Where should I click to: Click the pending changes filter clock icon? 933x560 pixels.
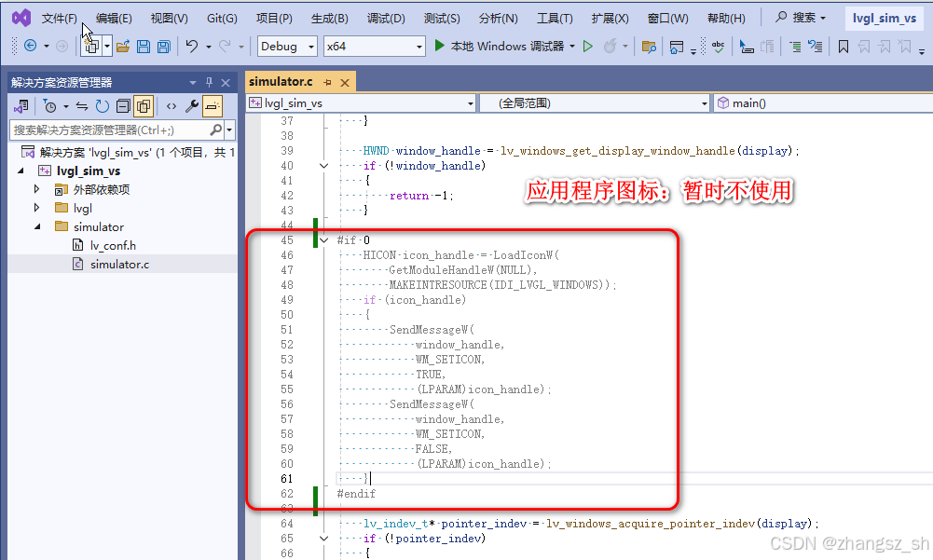50,106
